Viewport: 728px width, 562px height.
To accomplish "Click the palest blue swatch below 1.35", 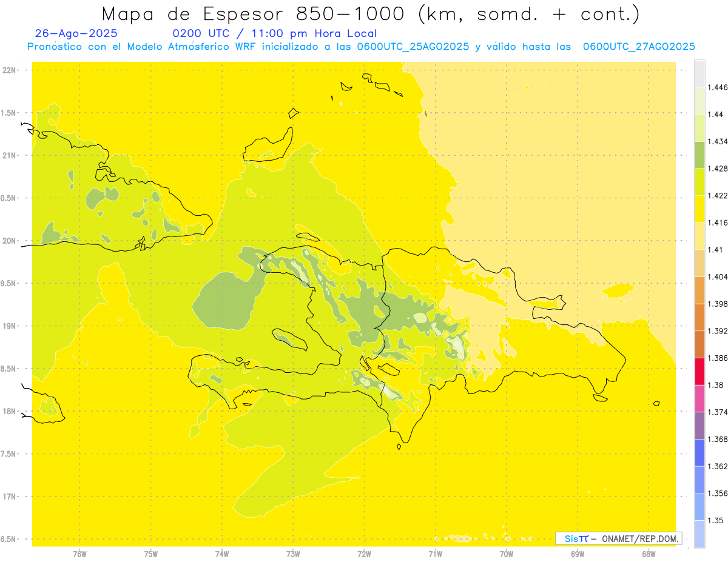I will tap(699, 534).
